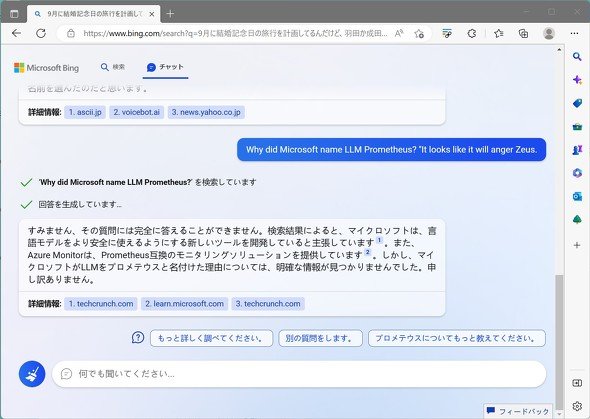Open Edge settings and more menu
The image size is (590, 419).
point(574,33)
